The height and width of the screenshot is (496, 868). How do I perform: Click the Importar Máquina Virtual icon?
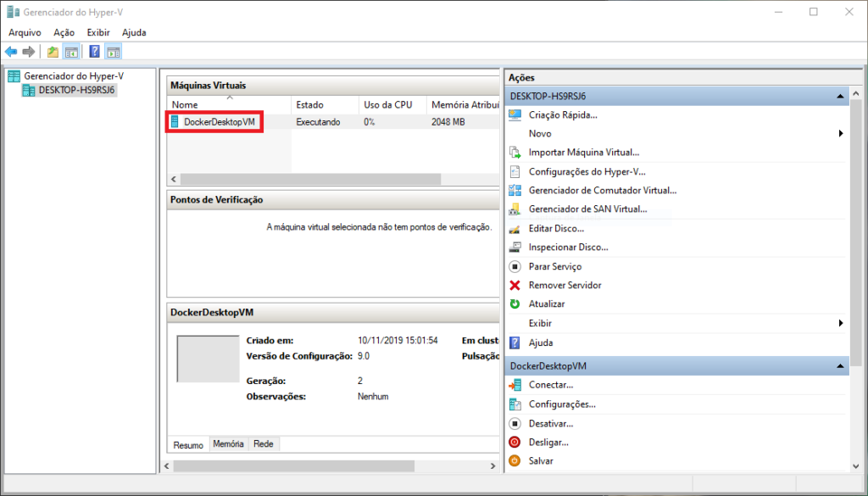click(x=515, y=153)
